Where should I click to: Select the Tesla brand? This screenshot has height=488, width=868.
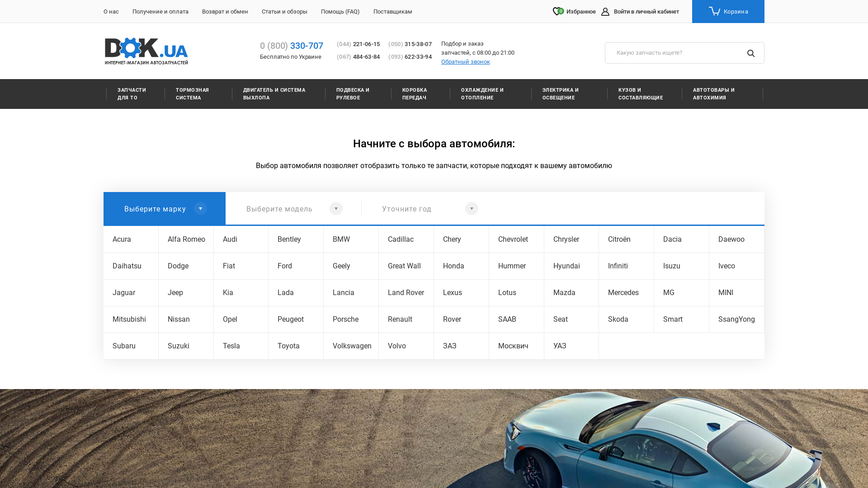(x=241, y=346)
